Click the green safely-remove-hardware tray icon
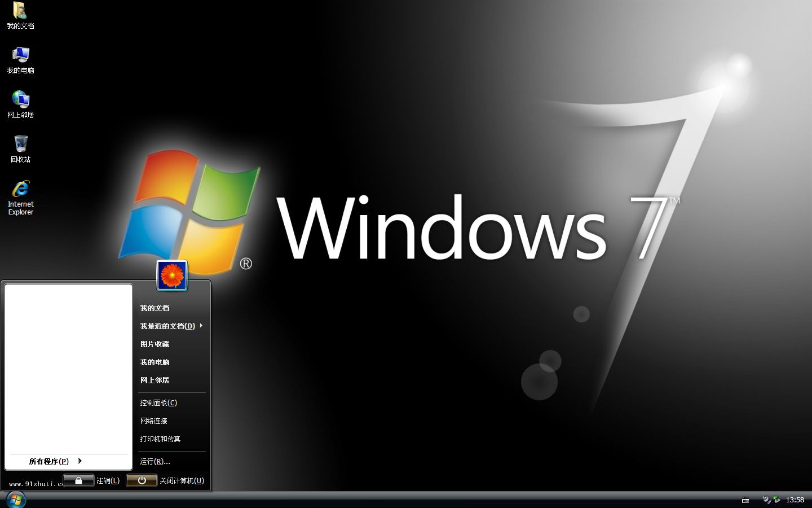This screenshot has height=508, width=812. [776, 500]
